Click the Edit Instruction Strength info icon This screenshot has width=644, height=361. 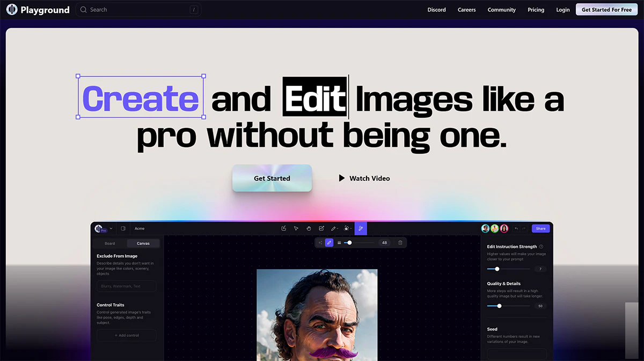[541, 247]
